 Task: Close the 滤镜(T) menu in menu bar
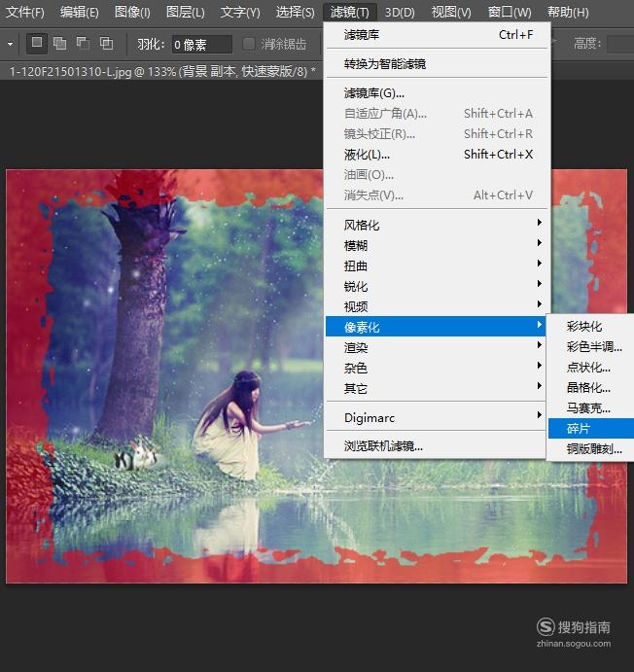[349, 12]
